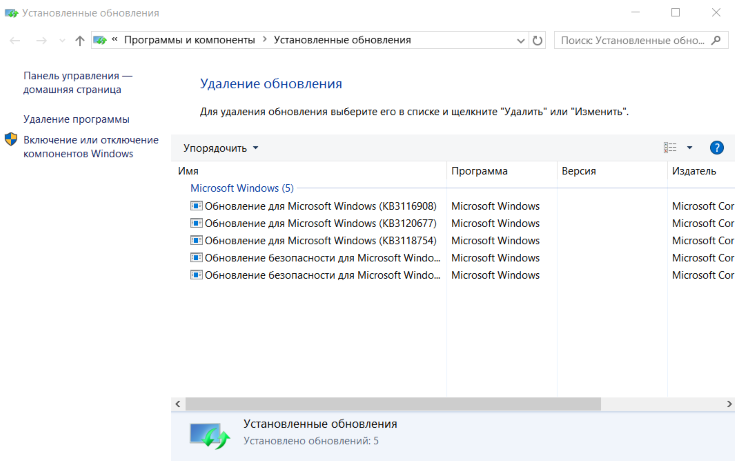Go up one folder level arrow
735x461 pixels.
point(80,41)
